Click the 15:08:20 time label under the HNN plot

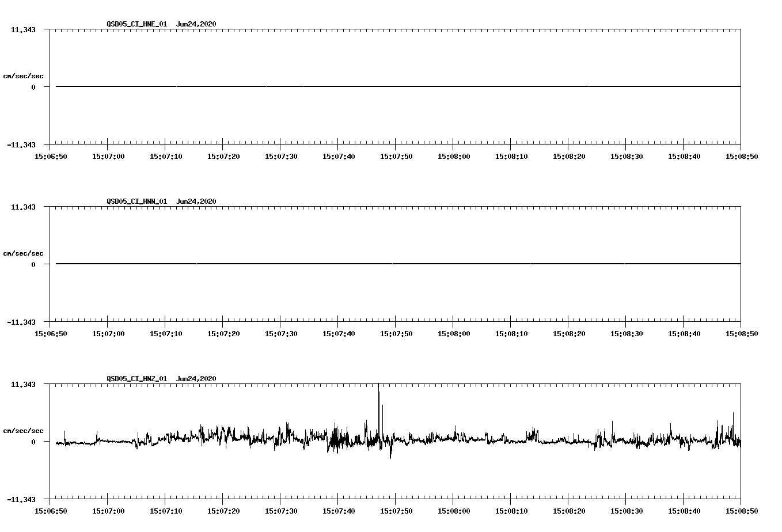(x=569, y=333)
